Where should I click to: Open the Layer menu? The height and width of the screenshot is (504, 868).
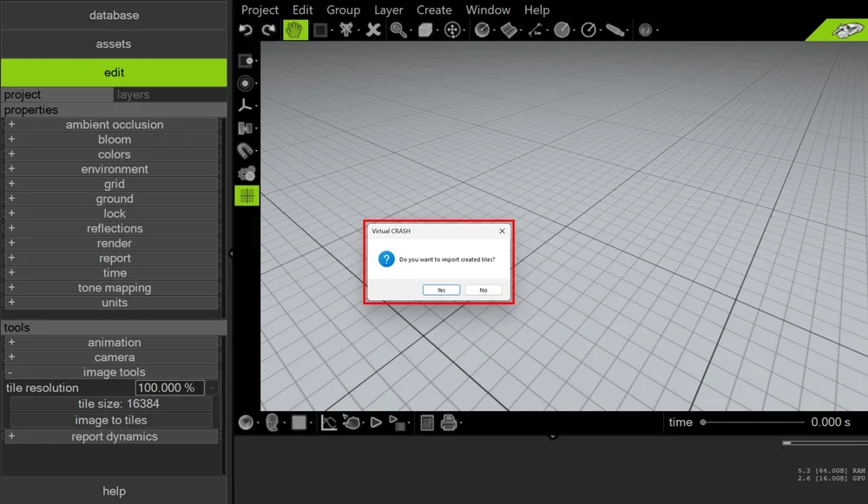click(x=388, y=10)
